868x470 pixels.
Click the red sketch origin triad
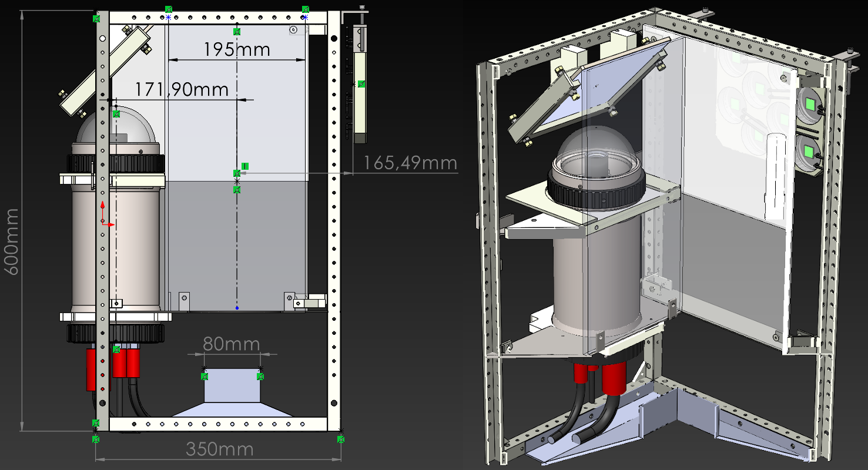pyautogui.click(x=106, y=214)
